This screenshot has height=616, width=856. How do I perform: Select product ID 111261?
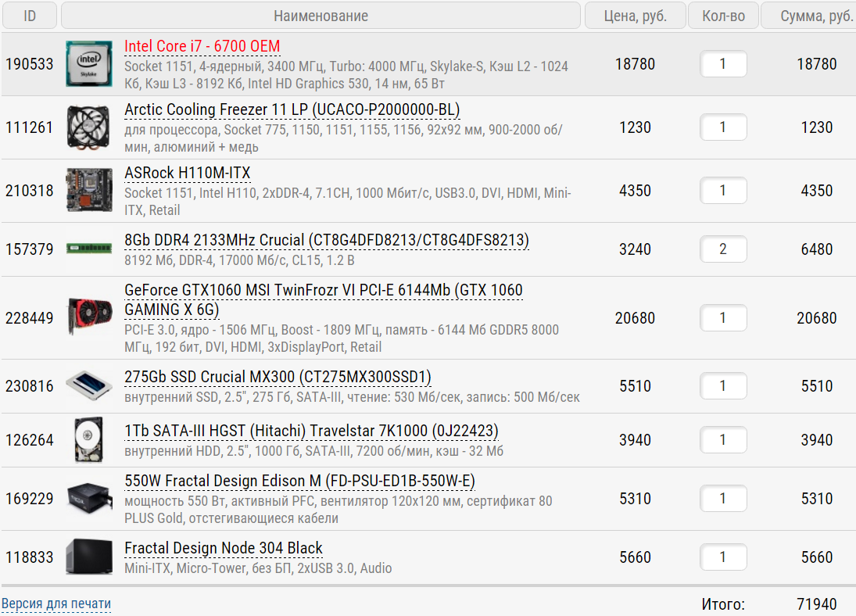point(30,127)
